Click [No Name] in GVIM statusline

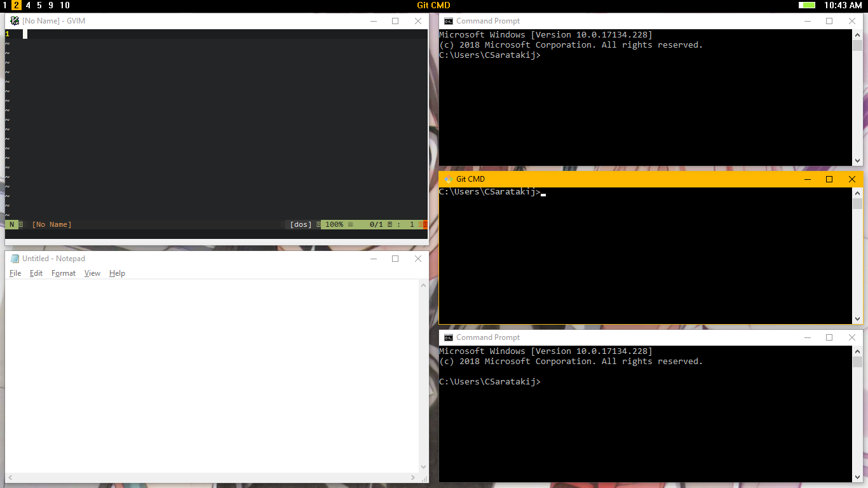coord(52,224)
